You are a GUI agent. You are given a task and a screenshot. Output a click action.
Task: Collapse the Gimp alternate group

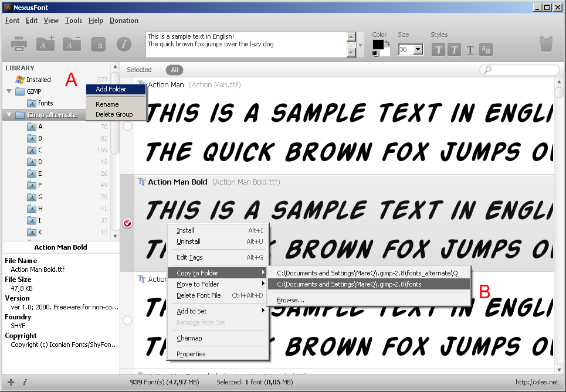click(9, 115)
